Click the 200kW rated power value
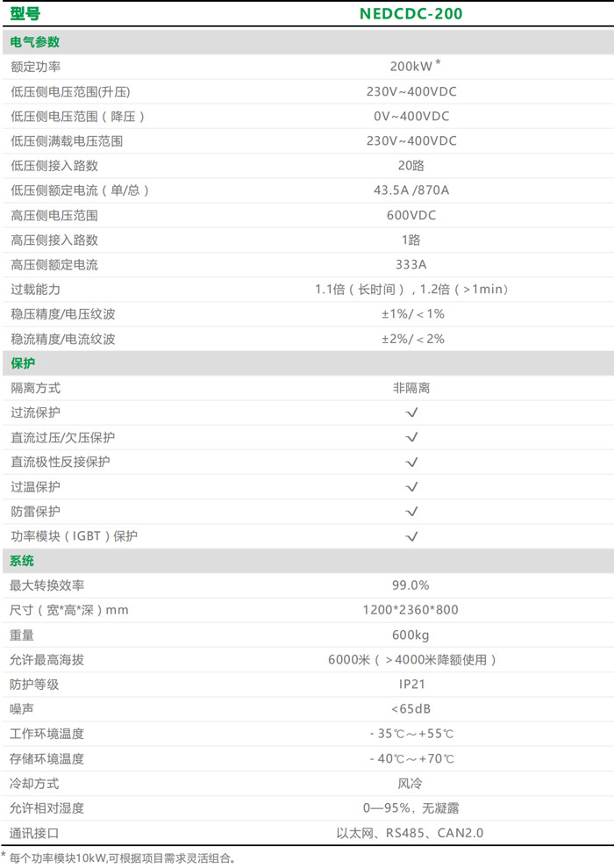 click(411, 67)
